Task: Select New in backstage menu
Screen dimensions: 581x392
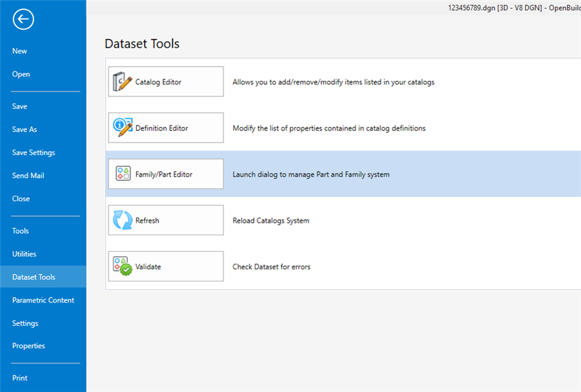Action: tap(20, 51)
